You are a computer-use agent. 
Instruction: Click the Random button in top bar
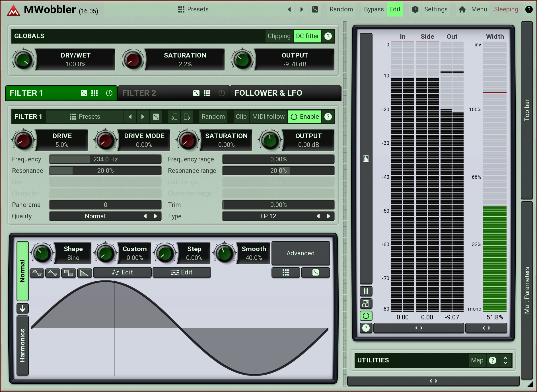click(341, 9)
